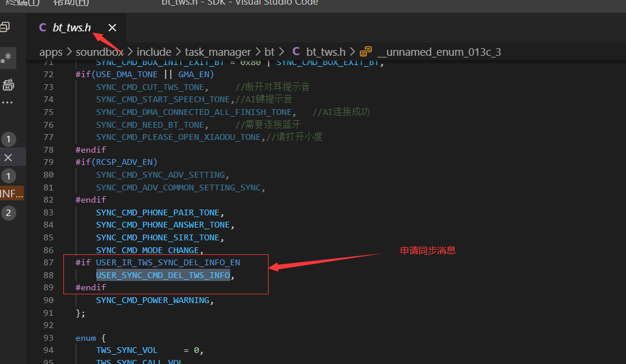Click SYNC_CMD_PLEASE_OPEN_XIAODU_TONE on line 77
Screen dimensions: 626x364
178,137
